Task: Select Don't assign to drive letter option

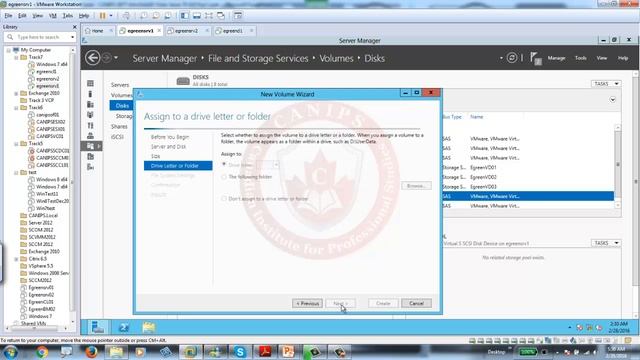Action: point(224,199)
